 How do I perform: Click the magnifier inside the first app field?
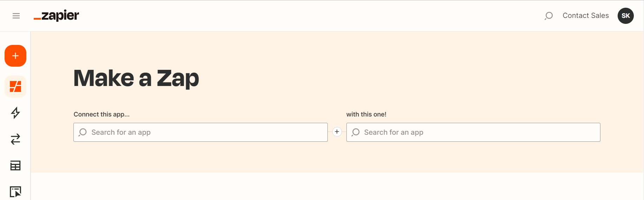coord(83,132)
